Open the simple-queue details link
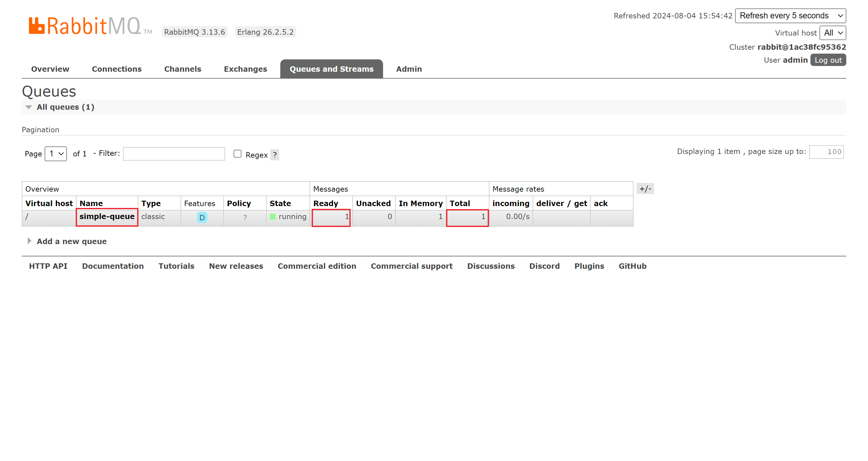Screen dimensions: 868x461 point(107,216)
